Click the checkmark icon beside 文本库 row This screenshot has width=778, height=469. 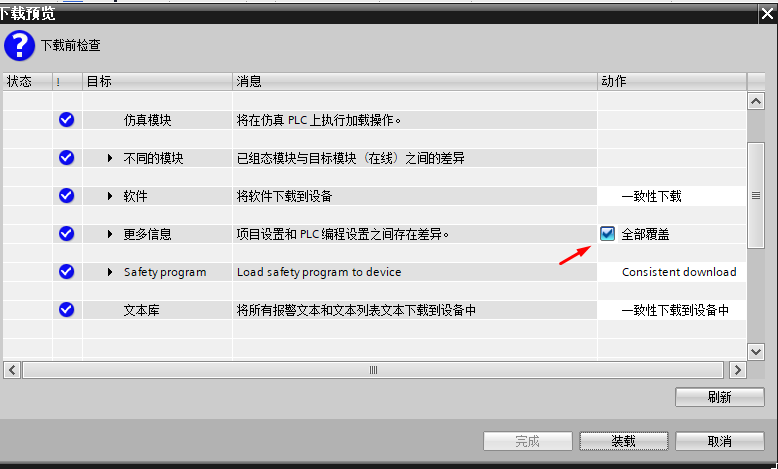click(66, 310)
